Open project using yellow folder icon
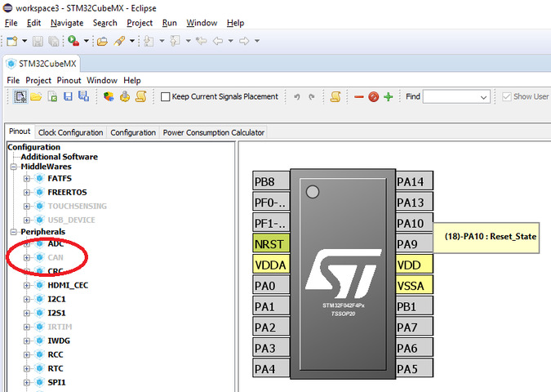Image resolution: width=551 pixels, height=392 pixels. (x=36, y=96)
